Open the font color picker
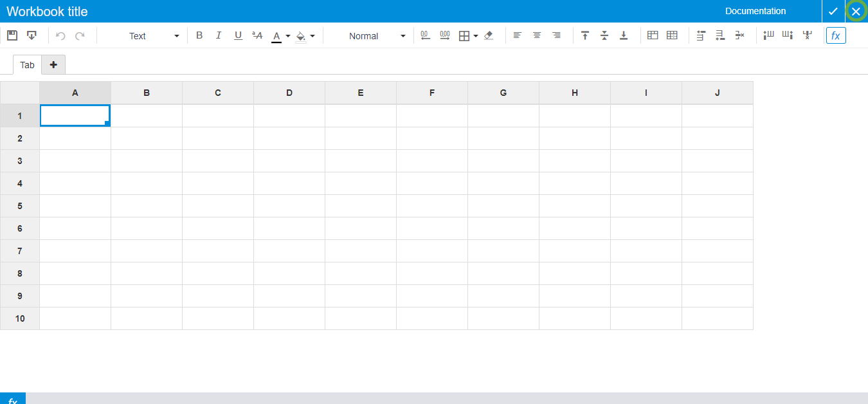Screen dimensions: 868x404 tap(276, 35)
